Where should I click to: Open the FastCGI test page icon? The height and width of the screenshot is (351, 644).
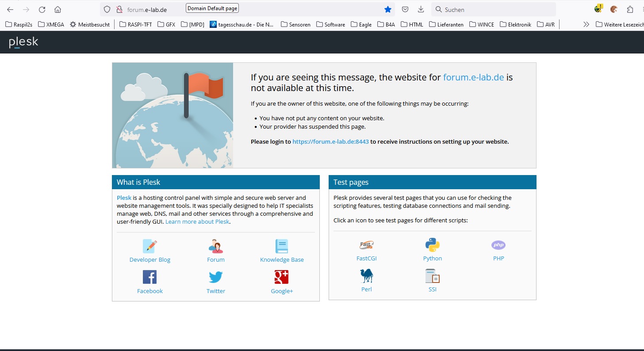(367, 245)
